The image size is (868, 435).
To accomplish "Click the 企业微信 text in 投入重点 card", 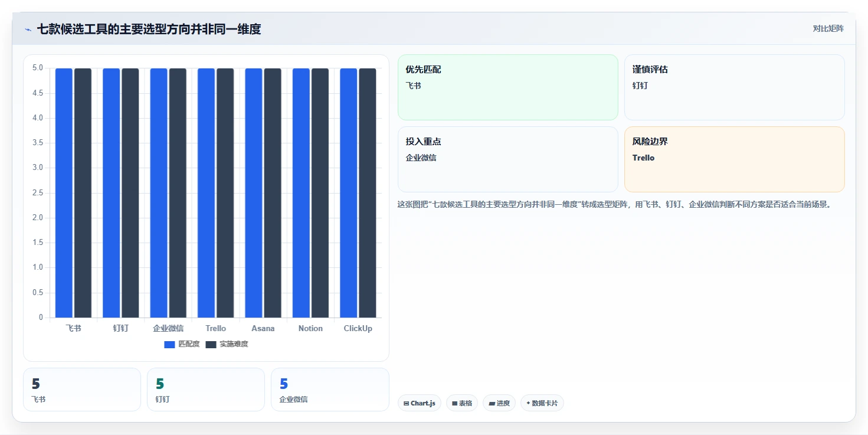I will 421,158.
